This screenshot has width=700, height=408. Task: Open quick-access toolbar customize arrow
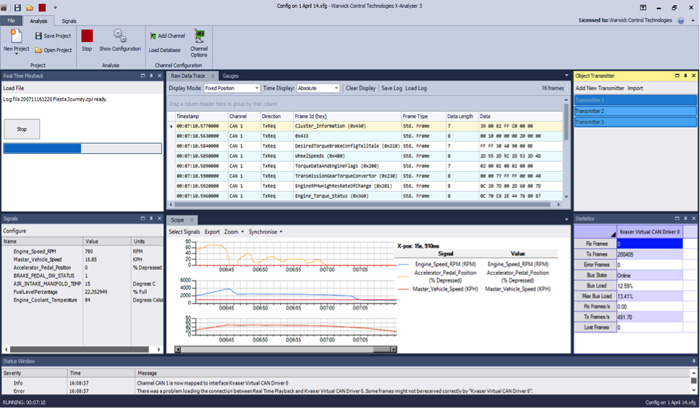(55, 7)
